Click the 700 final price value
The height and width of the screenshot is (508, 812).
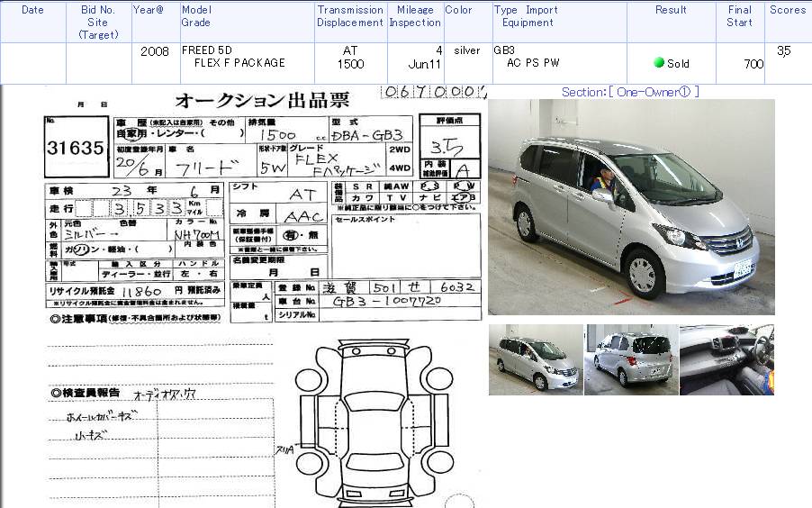753,64
